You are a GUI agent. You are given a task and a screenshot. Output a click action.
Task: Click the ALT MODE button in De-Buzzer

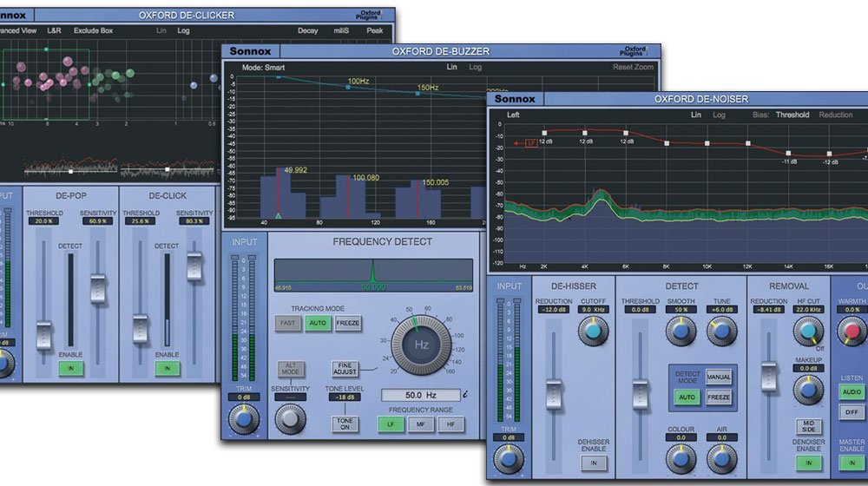[291, 369]
